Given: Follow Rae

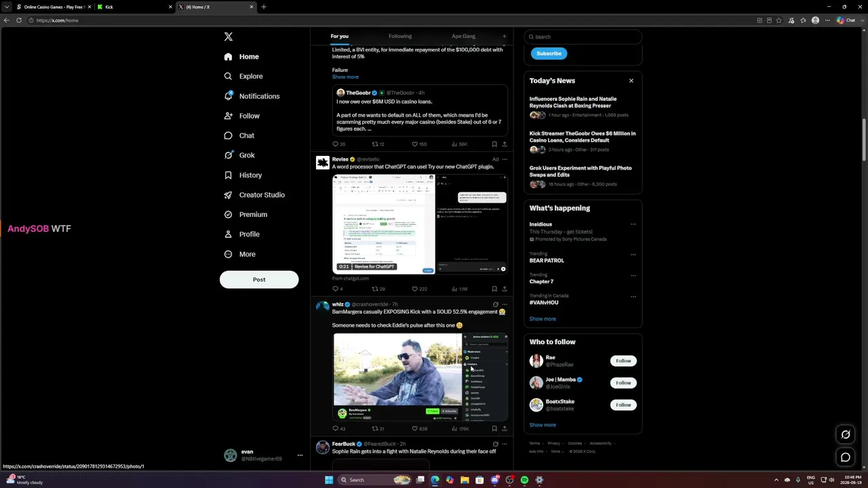Looking at the screenshot, I should [623, 361].
